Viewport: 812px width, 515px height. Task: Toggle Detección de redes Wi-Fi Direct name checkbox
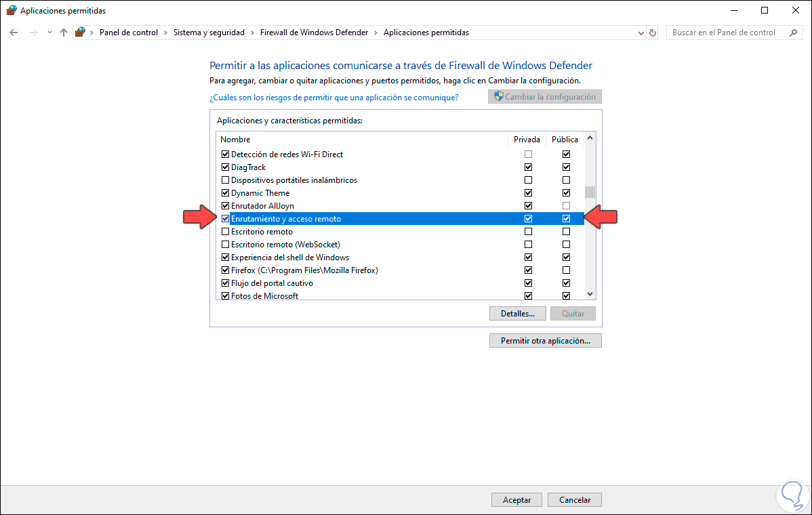(225, 154)
